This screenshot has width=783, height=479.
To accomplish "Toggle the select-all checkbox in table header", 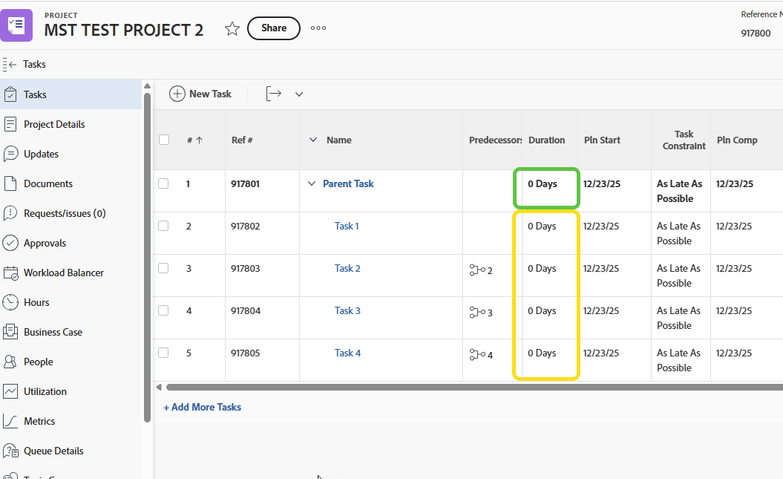I will [x=164, y=140].
